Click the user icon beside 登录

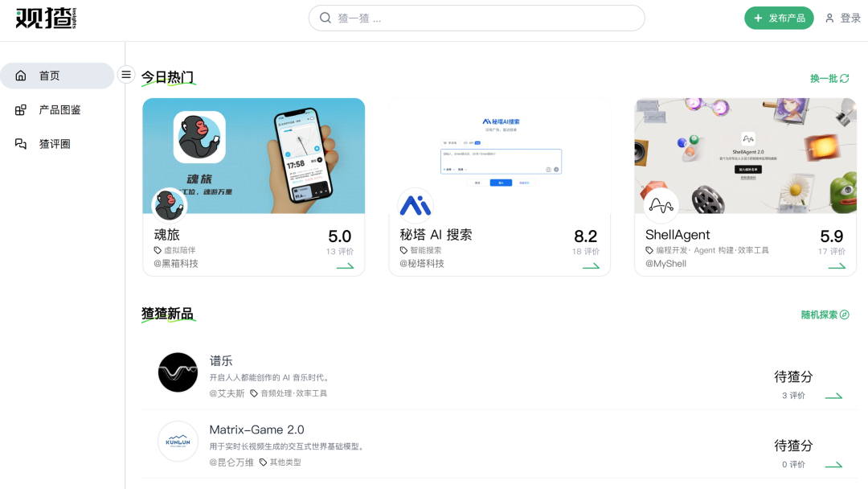pyautogui.click(x=829, y=18)
